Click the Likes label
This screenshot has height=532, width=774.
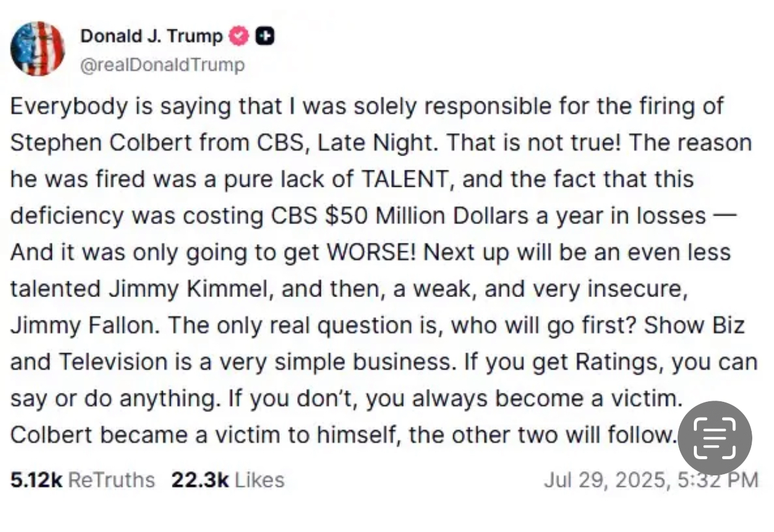coord(259,480)
